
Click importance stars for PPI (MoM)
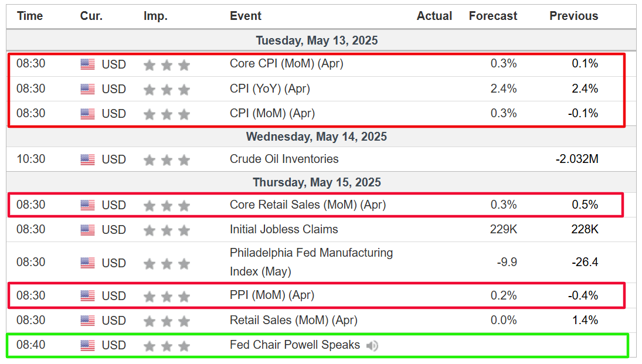click(x=167, y=296)
